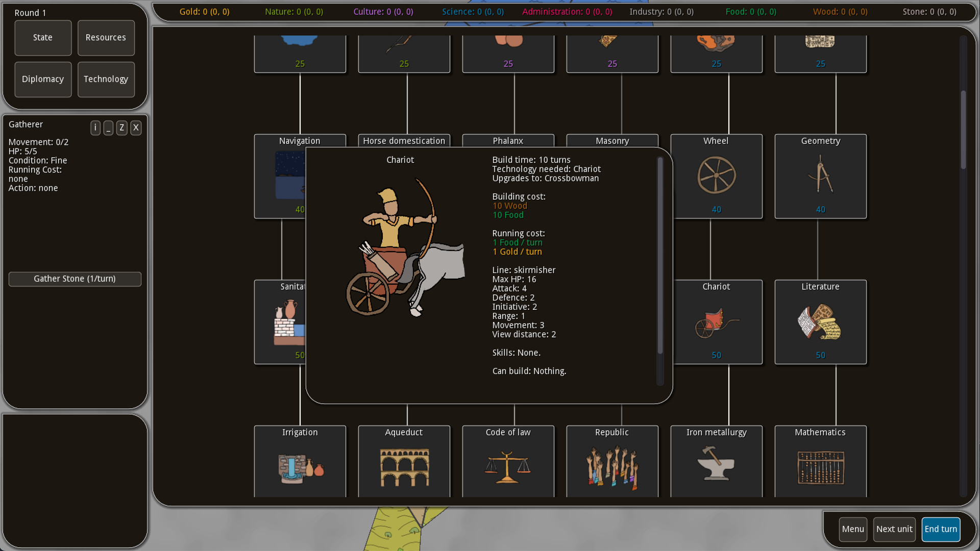Click the Next unit button
980x551 pixels.
point(894,529)
